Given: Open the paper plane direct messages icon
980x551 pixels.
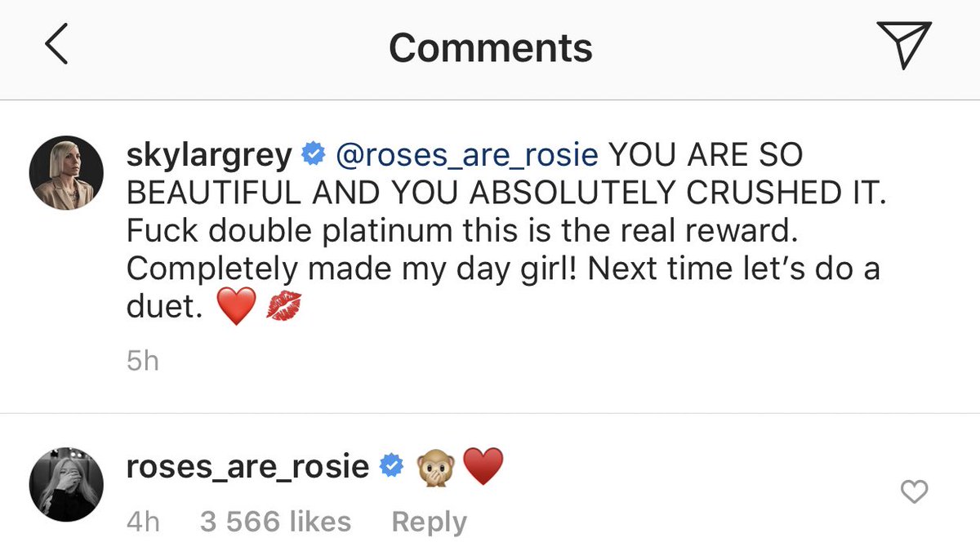Looking at the screenshot, I should (902, 45).
